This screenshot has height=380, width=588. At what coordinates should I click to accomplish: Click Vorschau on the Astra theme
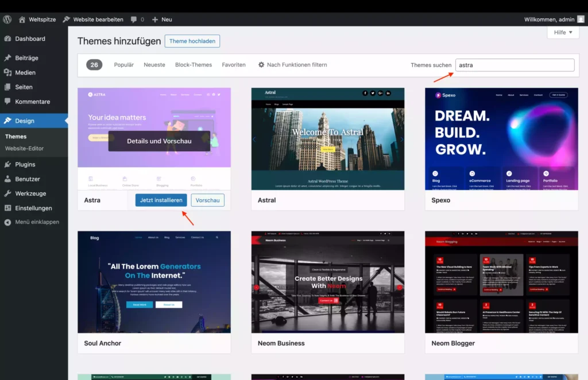[x=207, y=200]
